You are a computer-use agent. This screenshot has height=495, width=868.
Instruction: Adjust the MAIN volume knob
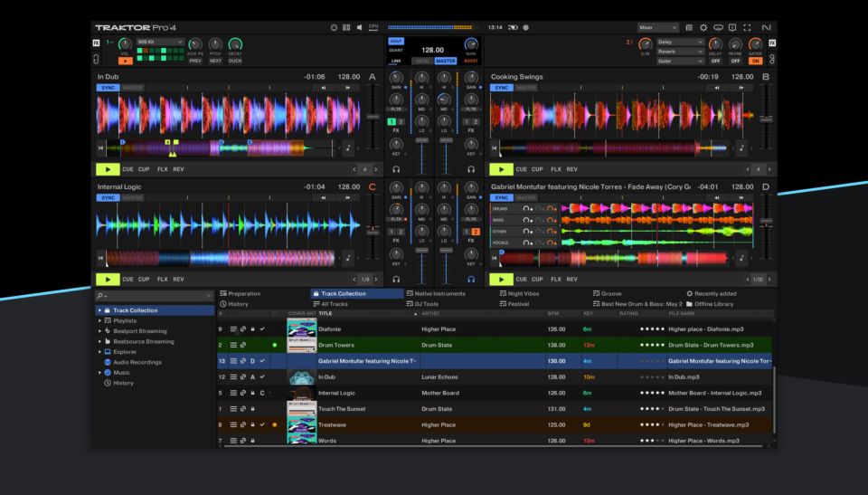470,43
